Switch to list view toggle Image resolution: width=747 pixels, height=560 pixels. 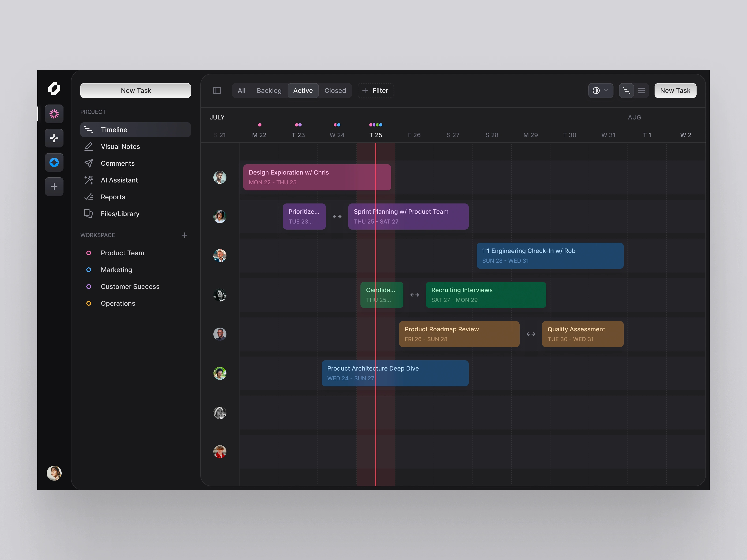641,91
